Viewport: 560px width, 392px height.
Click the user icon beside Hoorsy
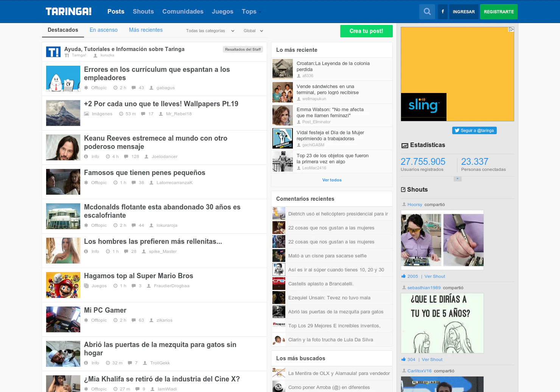(404, 205)
